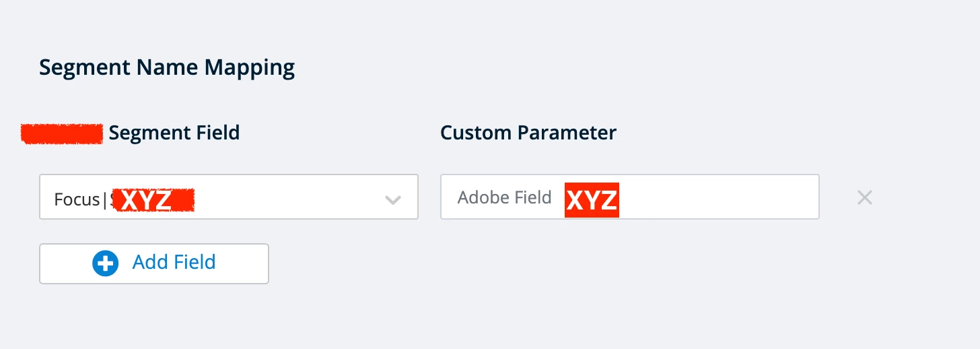The height and width of the screenshot is (349, 980).
Task: Click the Segment Name Mapping heading
Action: tap(167, 68)
